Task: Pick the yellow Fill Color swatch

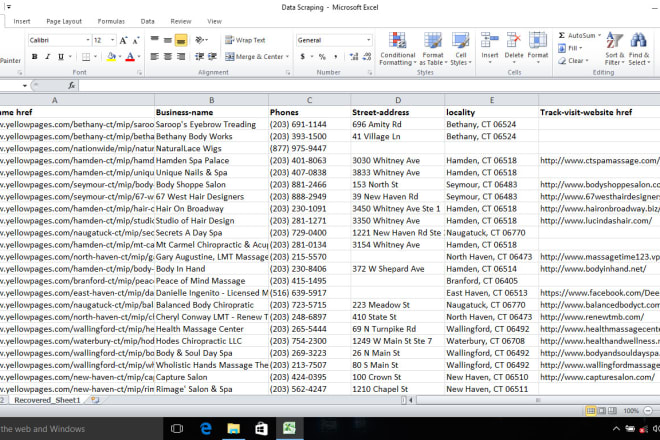Action: 111,56
